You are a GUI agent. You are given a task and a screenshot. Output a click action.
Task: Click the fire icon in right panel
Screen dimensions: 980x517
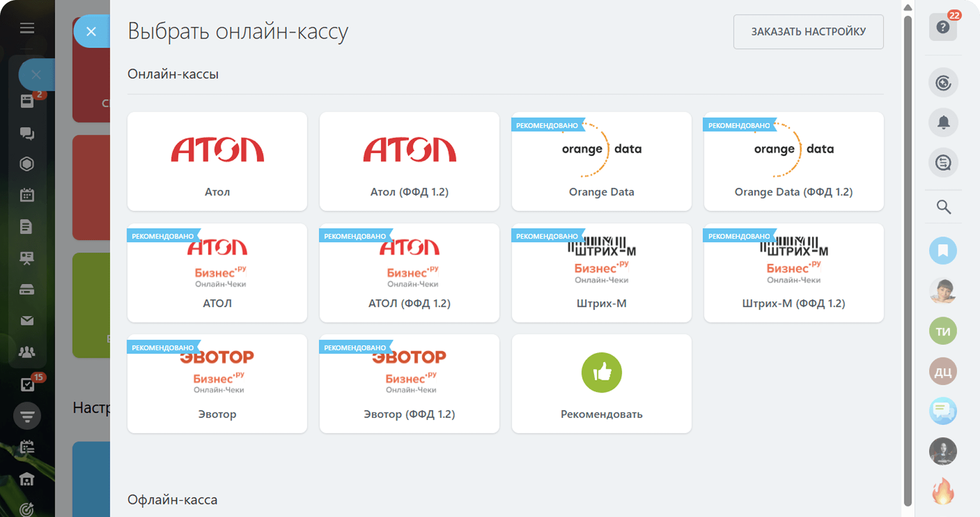(943, 491)
